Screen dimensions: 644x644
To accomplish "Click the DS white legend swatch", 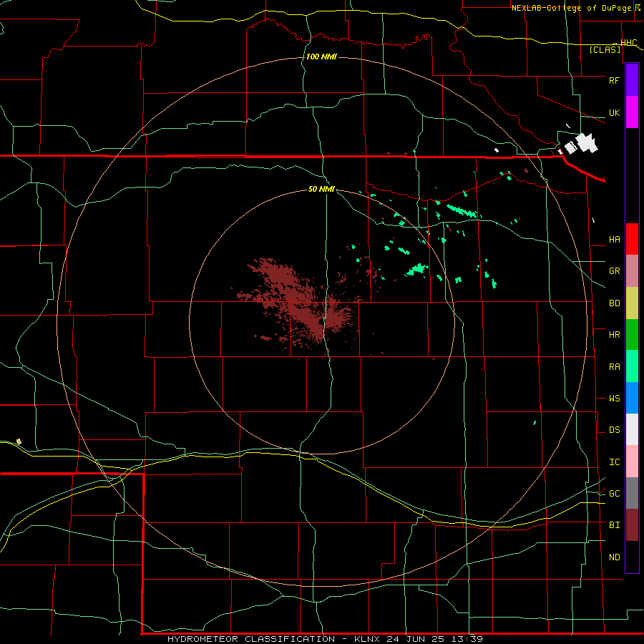I will pos(632,429).
